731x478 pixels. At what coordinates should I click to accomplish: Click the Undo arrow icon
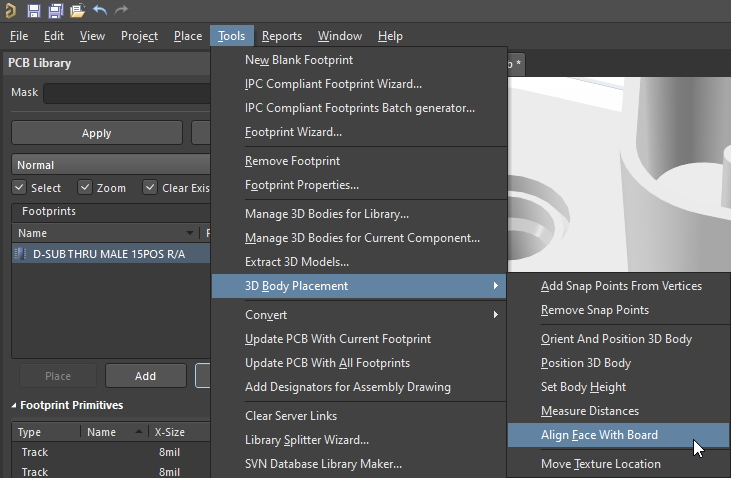tap(100, 10)
